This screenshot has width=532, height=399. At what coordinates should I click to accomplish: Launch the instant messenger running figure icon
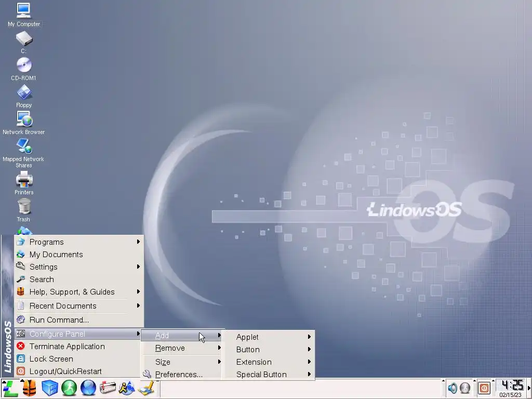[127, 388]
